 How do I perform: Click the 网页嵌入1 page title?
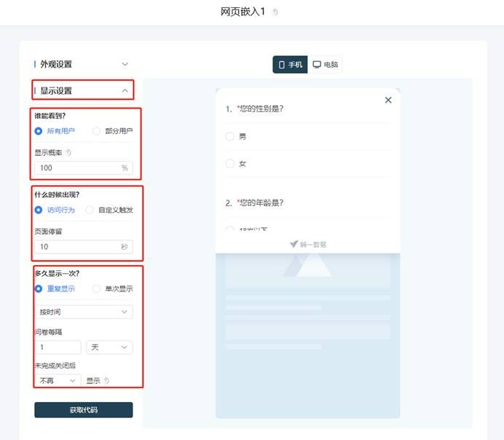(243, 12)
